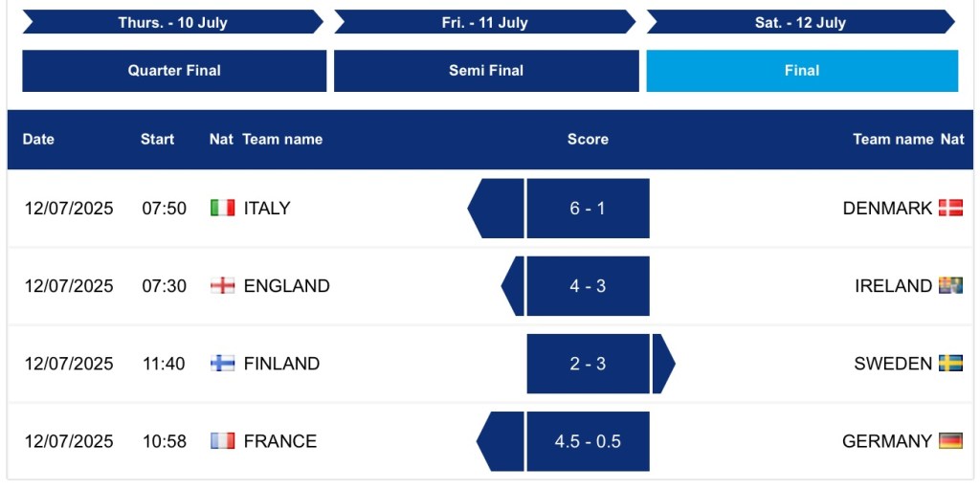Click the France flag icon
Viewport: 980px width, 490px height.
[222, 441]
